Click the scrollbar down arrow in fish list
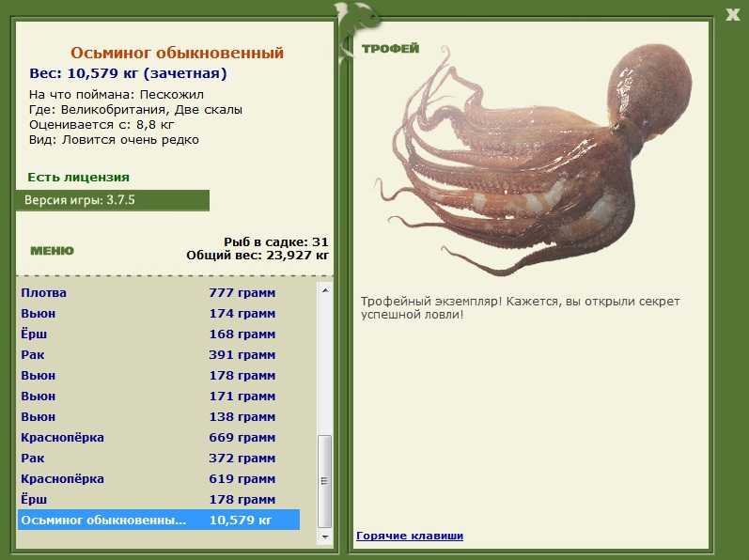This screenshot has height=560, width=749. click(325, 537)
